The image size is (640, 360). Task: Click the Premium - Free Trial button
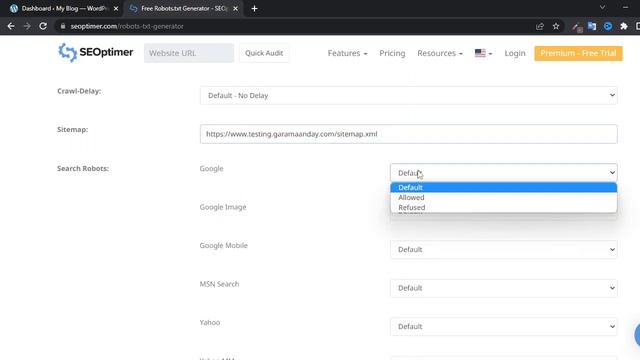click(578, 53)
